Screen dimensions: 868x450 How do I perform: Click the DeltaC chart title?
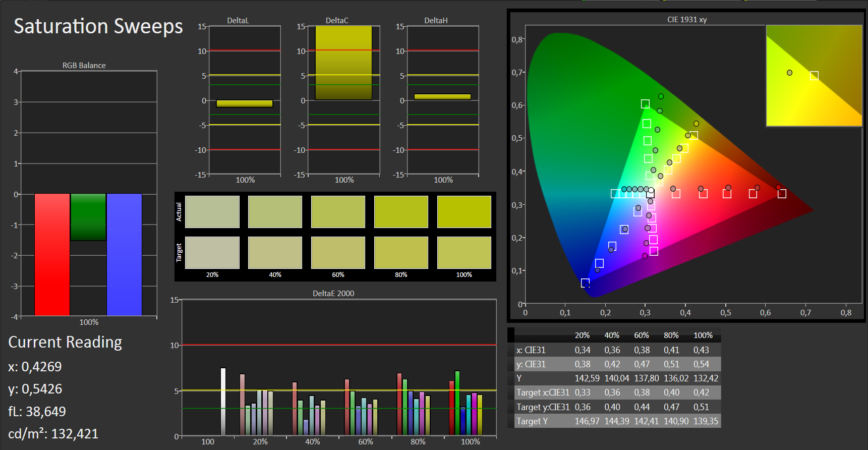337,21
